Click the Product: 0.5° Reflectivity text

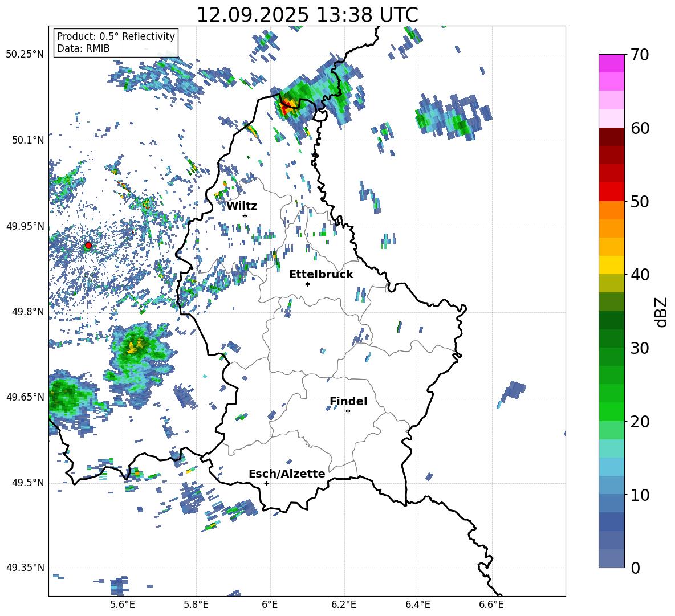(116, 36)
